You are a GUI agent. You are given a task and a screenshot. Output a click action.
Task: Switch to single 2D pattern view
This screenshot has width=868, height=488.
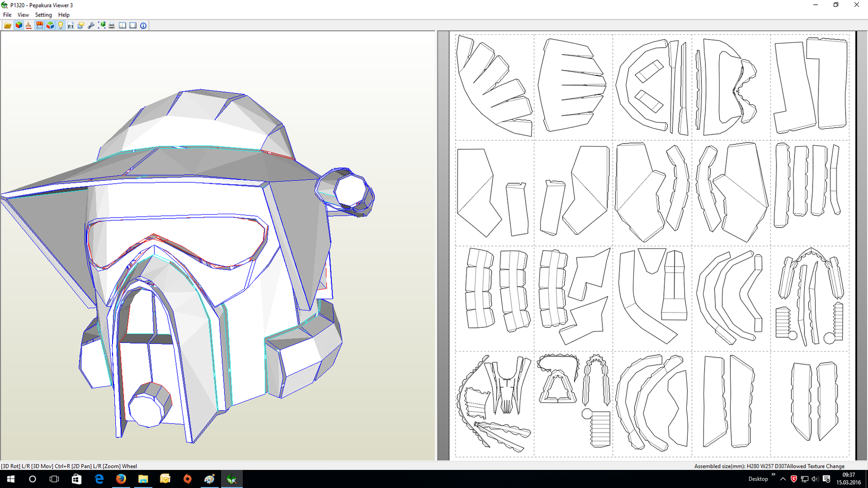[x=133, y=25]
